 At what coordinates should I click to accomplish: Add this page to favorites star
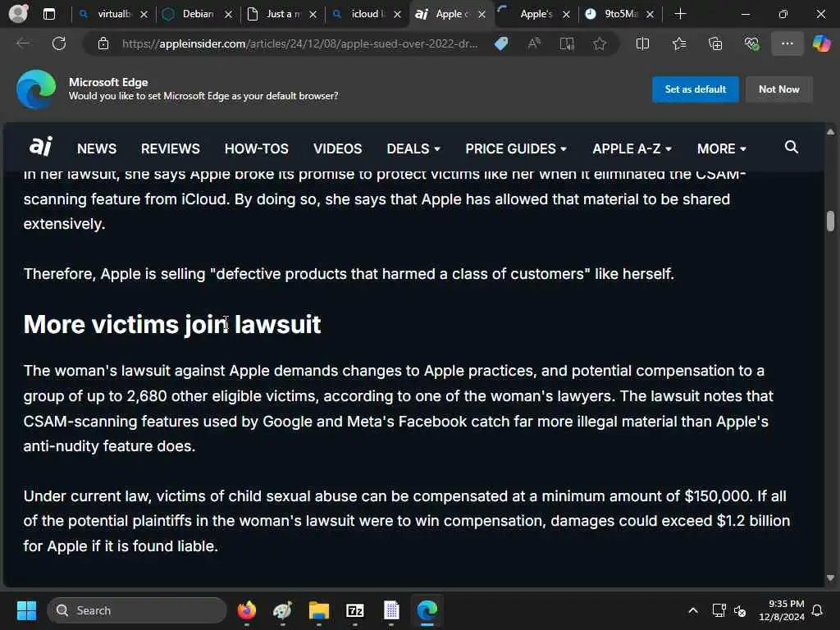[x=600, y=43]
